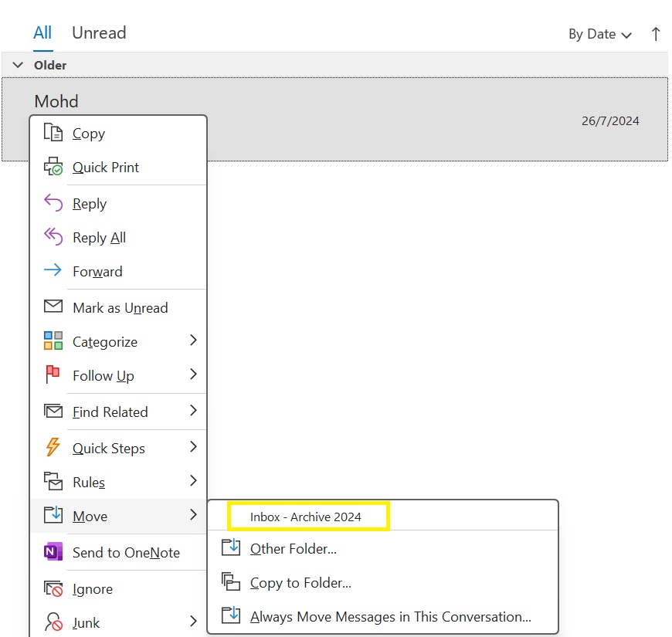Choose Copy from the context menu

coord(118,134)
